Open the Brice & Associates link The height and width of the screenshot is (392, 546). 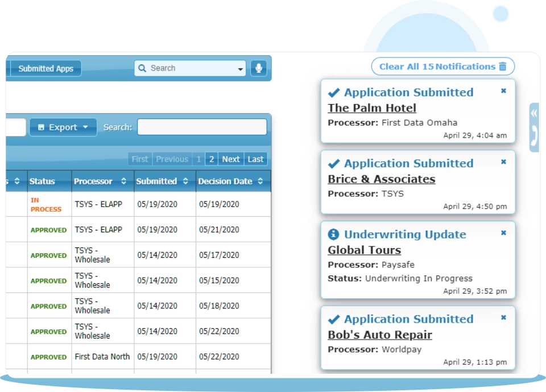(381, 179)
